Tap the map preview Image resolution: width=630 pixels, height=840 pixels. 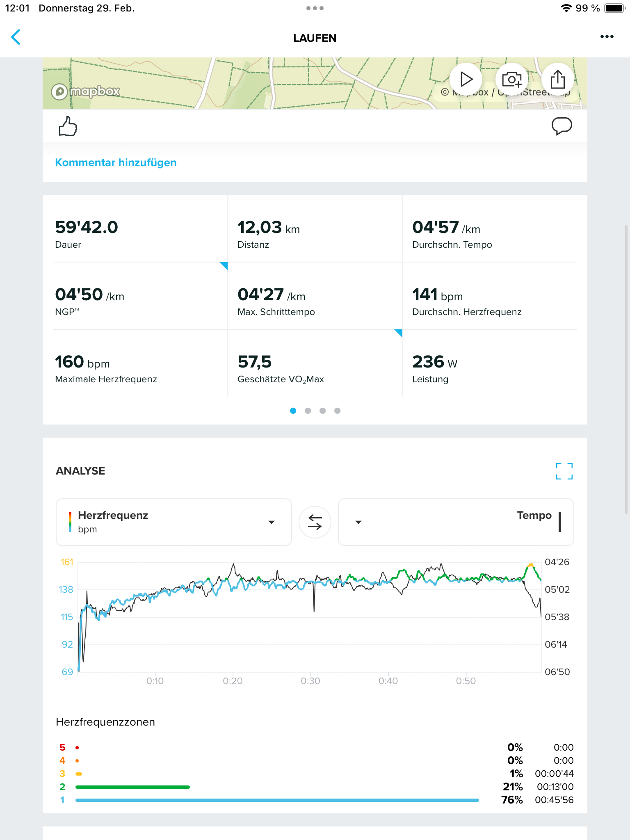tap(315, 83)
